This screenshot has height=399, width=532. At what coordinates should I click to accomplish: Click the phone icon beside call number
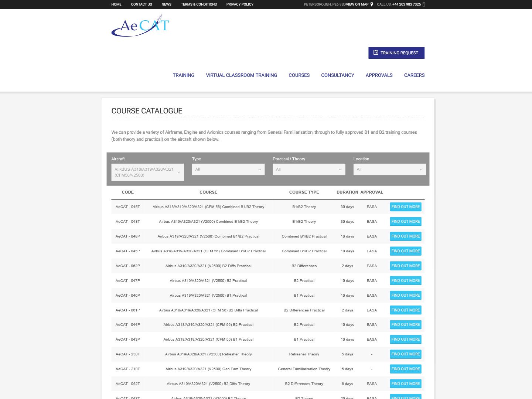tap(424, 4)
